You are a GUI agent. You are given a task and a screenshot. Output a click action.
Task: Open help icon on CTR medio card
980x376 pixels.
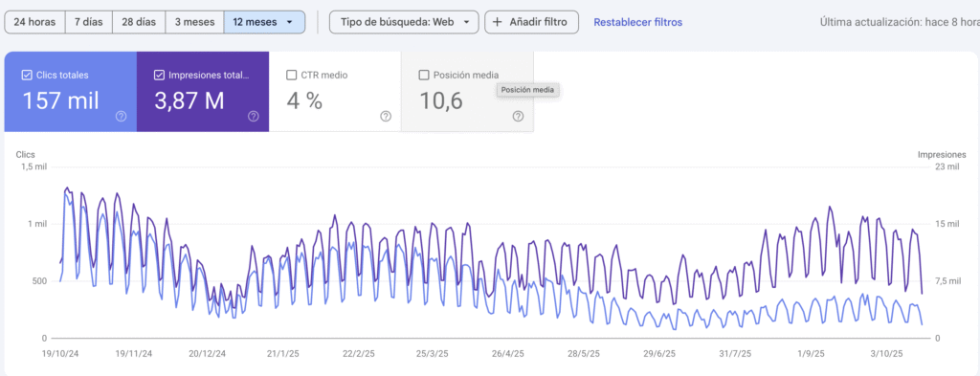386,116
